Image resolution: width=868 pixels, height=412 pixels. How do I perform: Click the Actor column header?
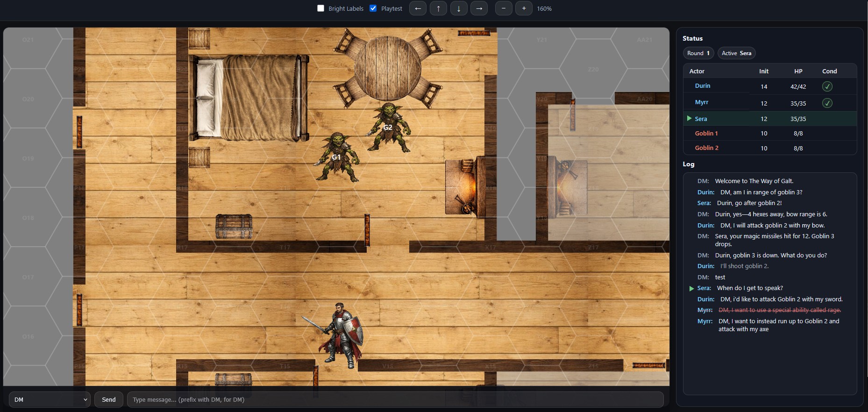coord(697,71)
